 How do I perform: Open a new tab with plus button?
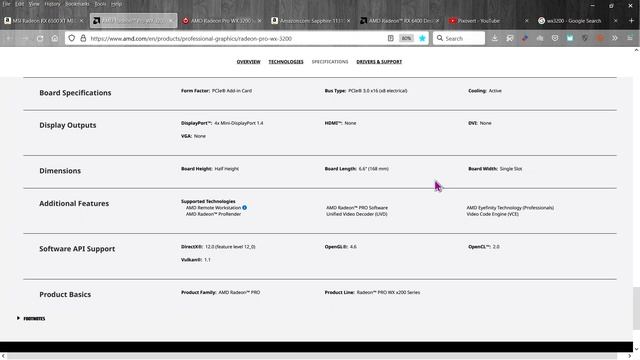tap(631, 20)
